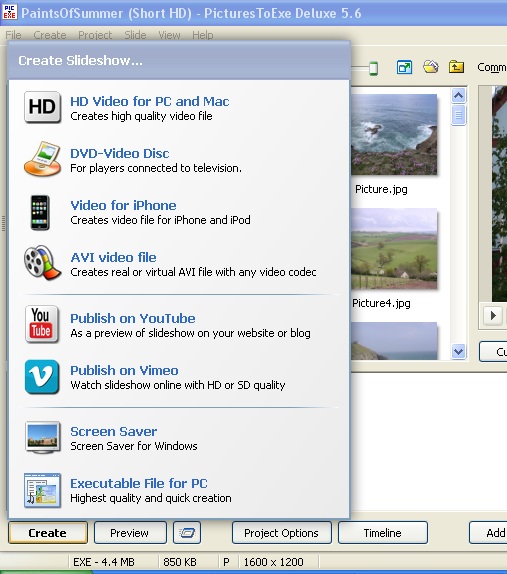Click the DVD-Video Disc icon
Viewport: 507px width, 574px height.
[x=42, y=159]
